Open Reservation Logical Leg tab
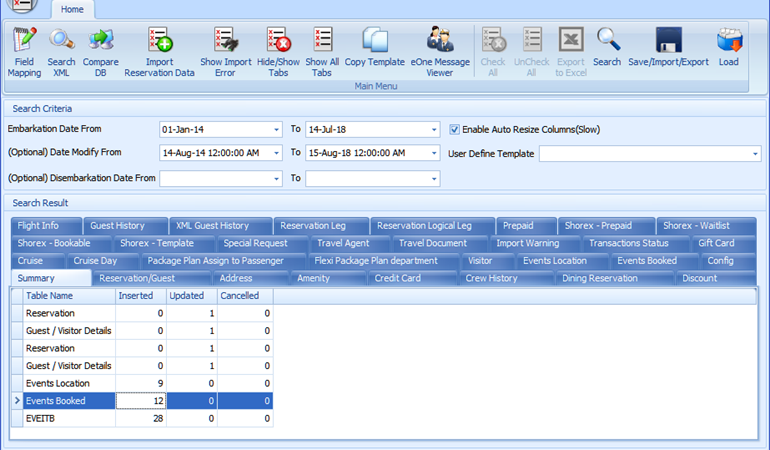 click(x=432, y=226)
